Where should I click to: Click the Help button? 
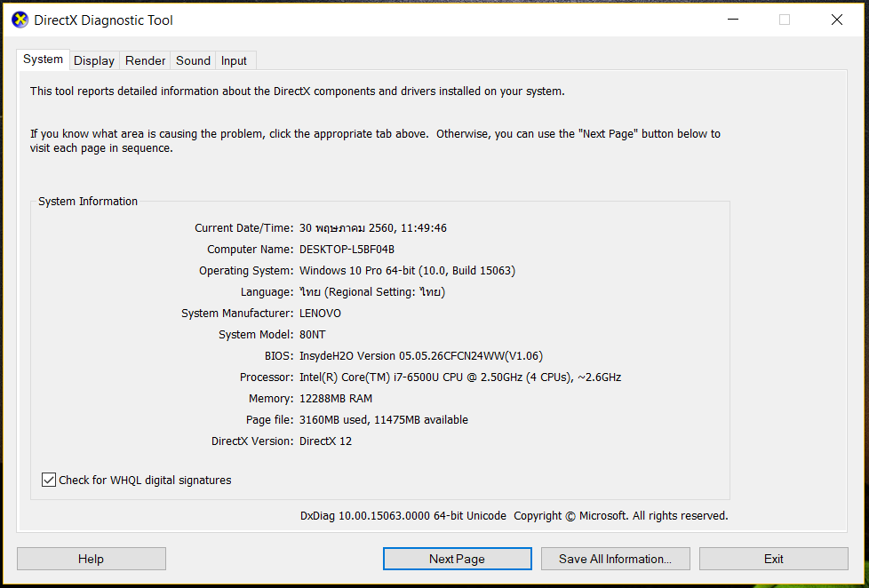92,559
